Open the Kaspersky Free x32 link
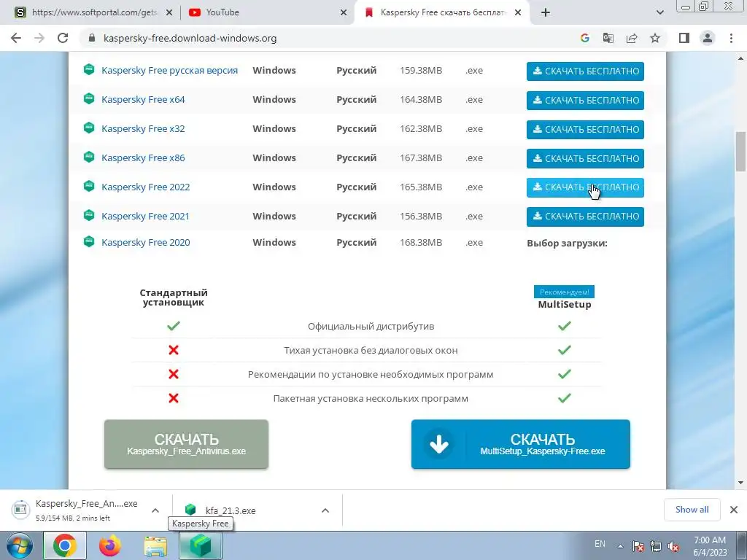Image resolution: width=747 pixels, height=560 pixels. click(143, 128)
